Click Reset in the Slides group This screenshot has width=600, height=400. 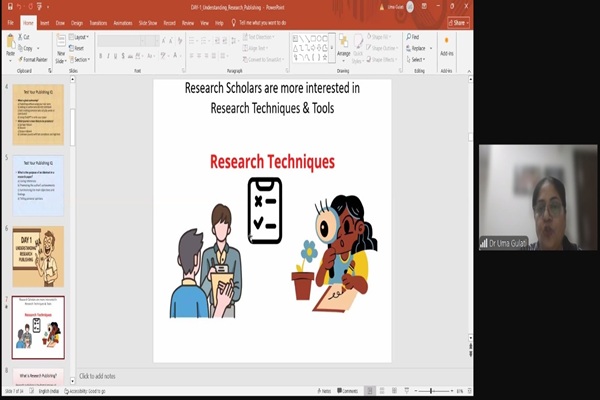[x=81, y=48]
